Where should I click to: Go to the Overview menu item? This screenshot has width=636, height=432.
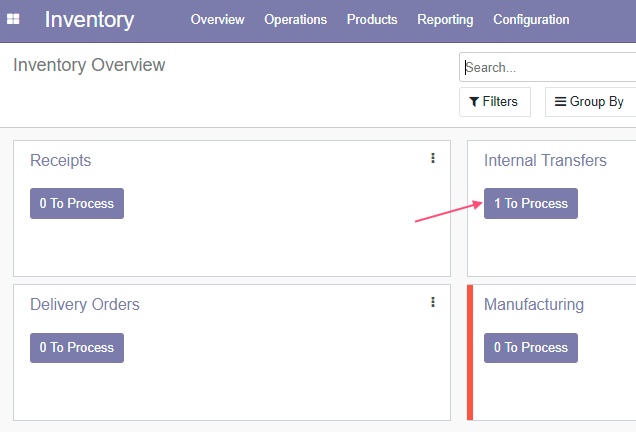coord(217,19)
